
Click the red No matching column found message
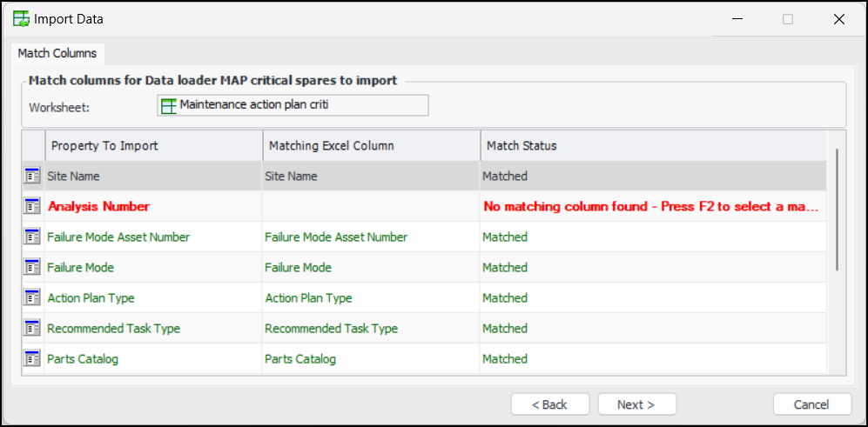pos(651,206)
